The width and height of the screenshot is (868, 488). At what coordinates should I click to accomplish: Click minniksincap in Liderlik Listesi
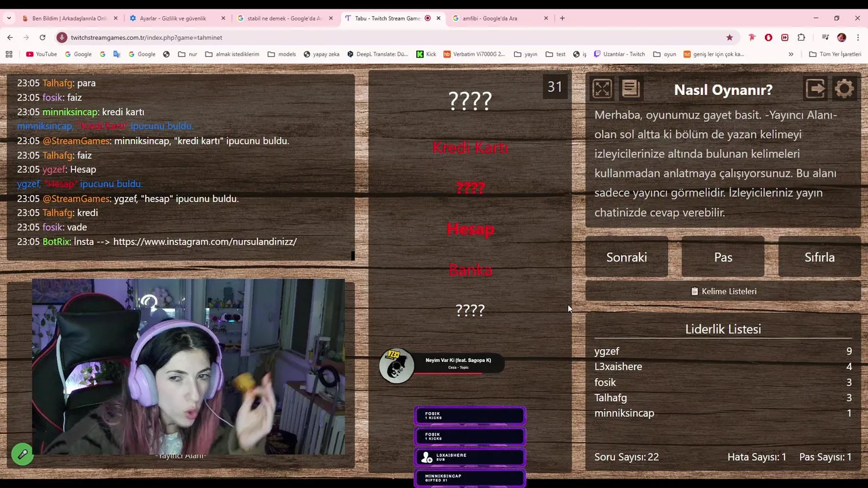pyautogui.click(x=624, y=413)
